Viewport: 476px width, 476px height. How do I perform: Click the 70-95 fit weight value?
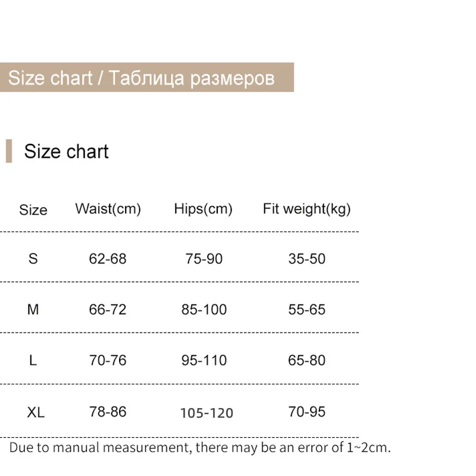(x=307, y=412)
